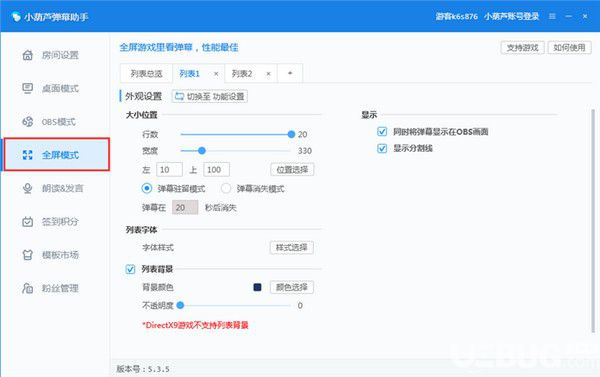This screenshot has width=600, height=377.
Task: Click the 左 position input field
Action: pyautogui.click(x=169, y=170)
